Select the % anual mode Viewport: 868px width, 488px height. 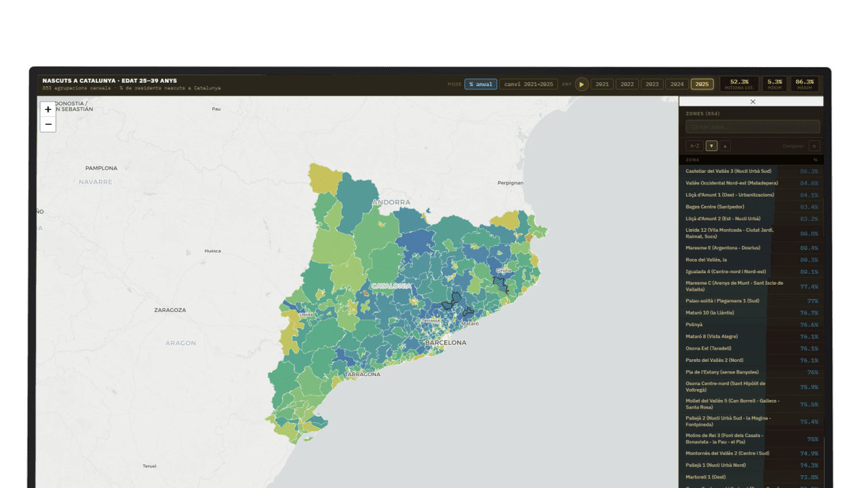click(480, 84)
